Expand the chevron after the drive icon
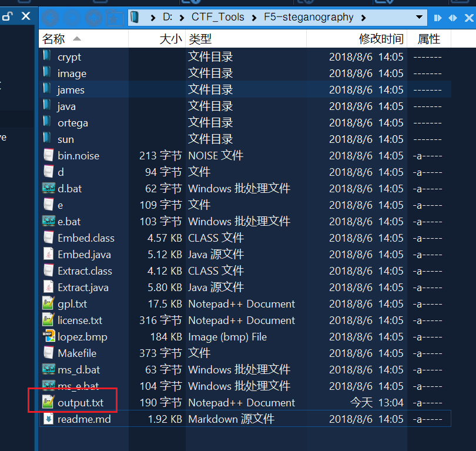 (x=153, y=18)
